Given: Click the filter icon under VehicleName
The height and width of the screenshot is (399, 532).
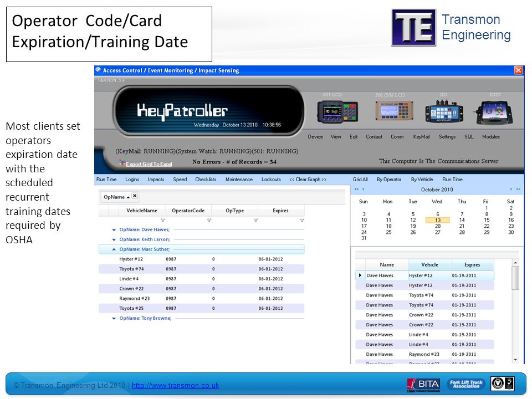Looking at the screenshot, I should 163,221.
